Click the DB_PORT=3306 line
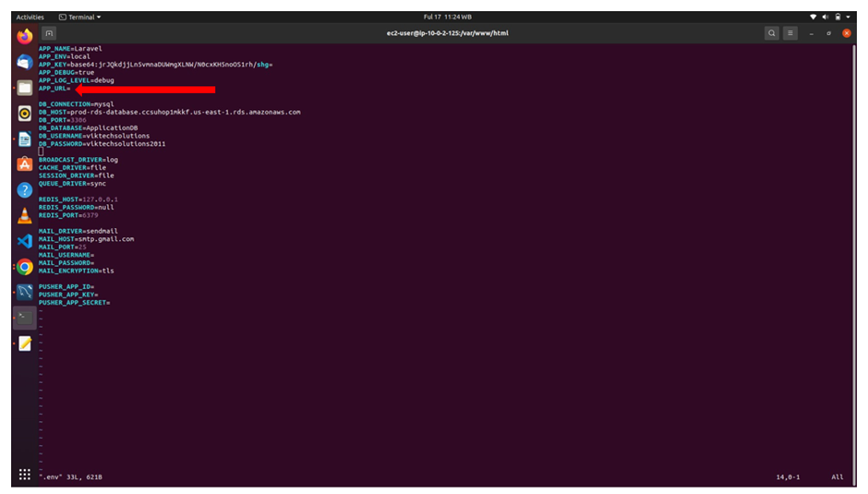This screenshot has height=494, width=868. [x=63, y=120]
